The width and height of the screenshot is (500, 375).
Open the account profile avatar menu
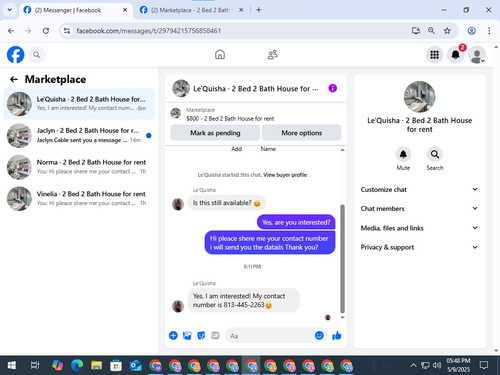click(477, 55)
